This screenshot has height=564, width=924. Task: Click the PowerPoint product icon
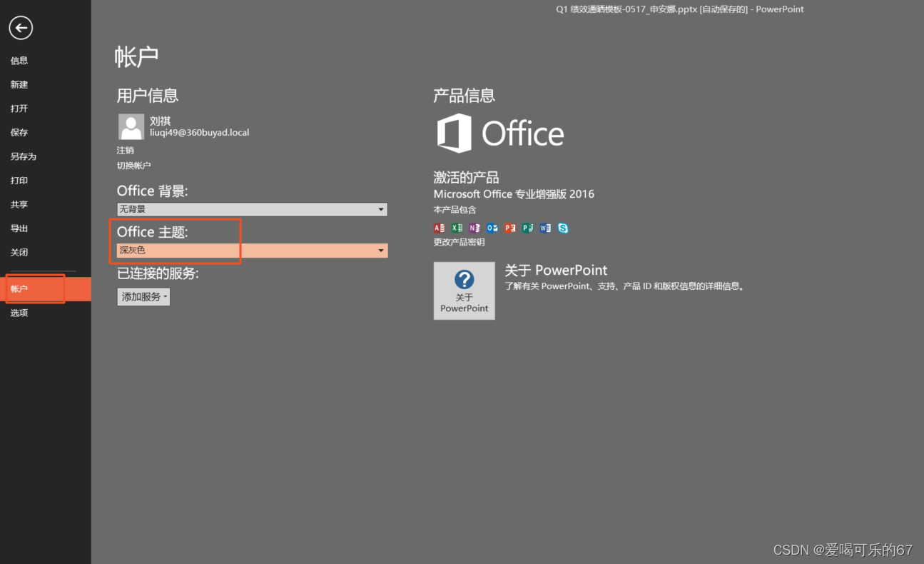pos(510,228)
